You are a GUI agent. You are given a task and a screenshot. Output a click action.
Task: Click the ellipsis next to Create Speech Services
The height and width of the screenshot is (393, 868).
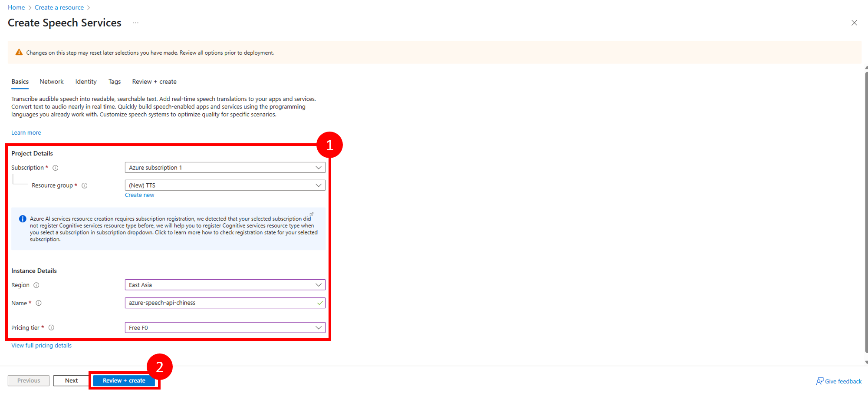click(x=136, y=23)
